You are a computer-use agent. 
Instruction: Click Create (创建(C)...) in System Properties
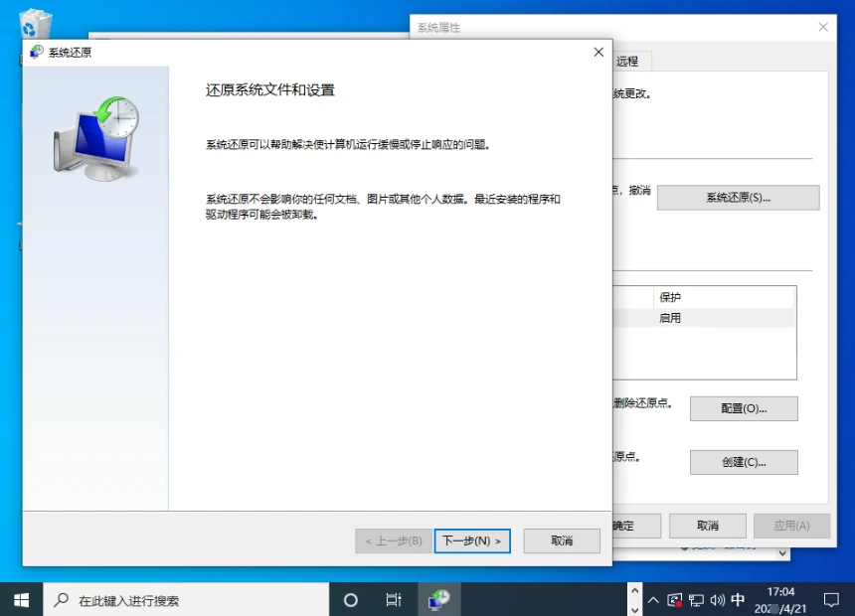click(744, 462)
